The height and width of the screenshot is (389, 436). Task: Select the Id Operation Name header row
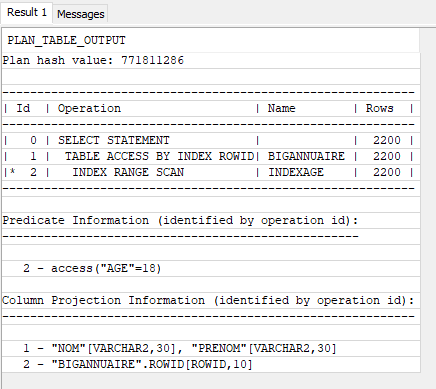[x=211, y=109]
